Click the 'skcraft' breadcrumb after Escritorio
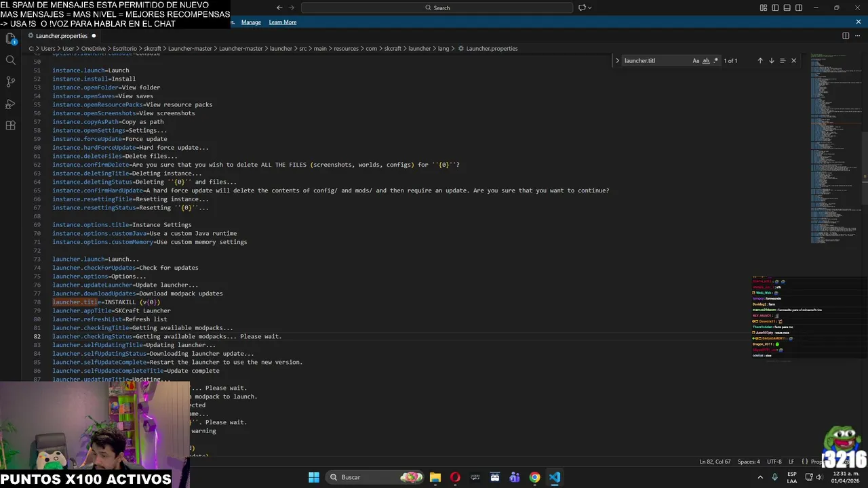Screen dimensions: 868x488 [x=152, y=48]
